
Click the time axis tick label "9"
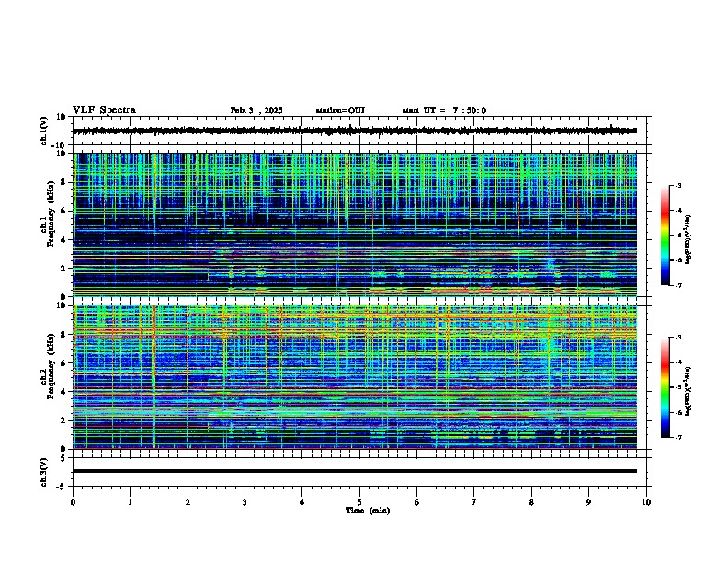(588, 502)
